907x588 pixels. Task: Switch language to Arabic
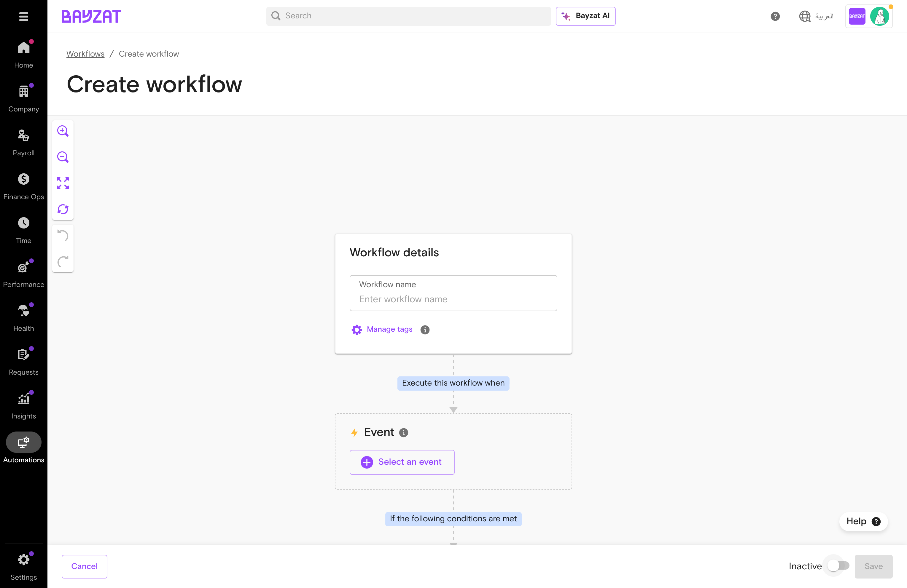click(x=816, y=16)
